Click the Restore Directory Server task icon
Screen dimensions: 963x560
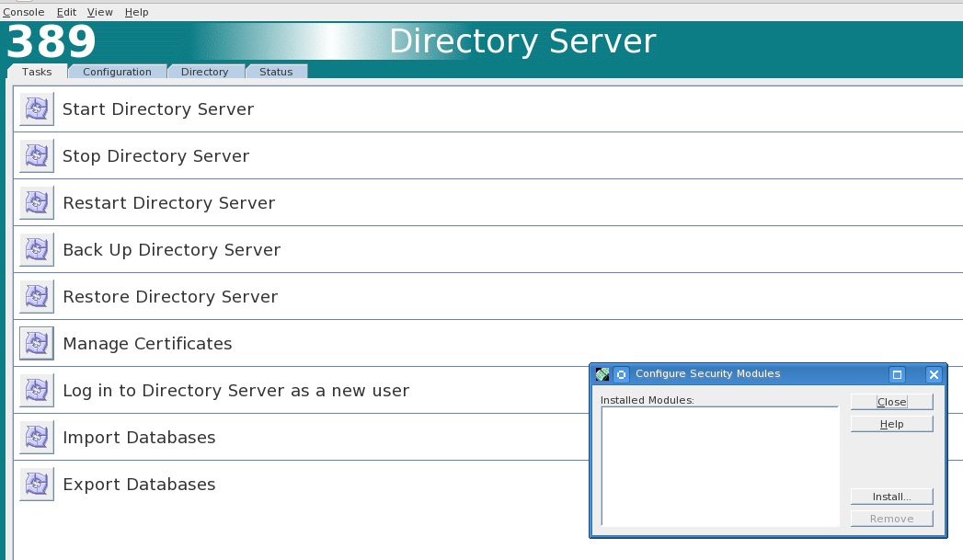37,297
